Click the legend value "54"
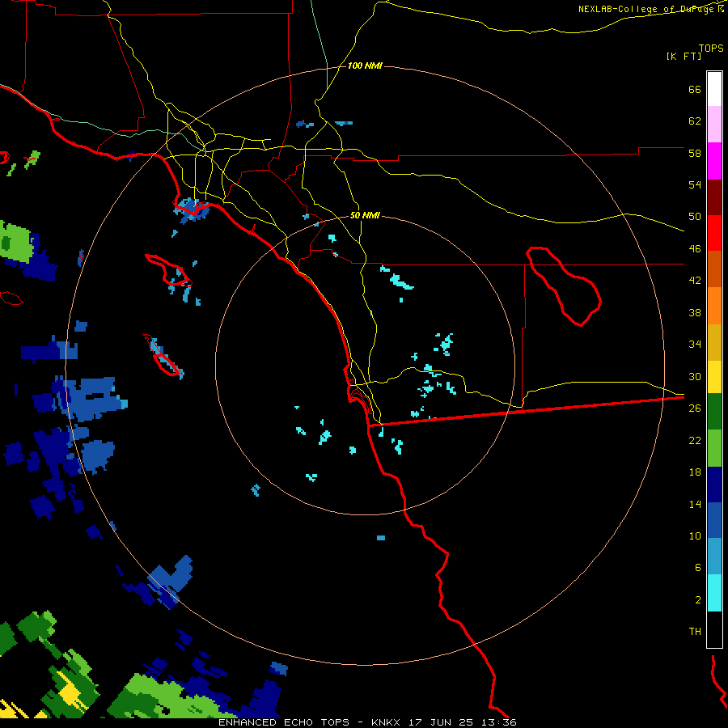 click(695, 184)
